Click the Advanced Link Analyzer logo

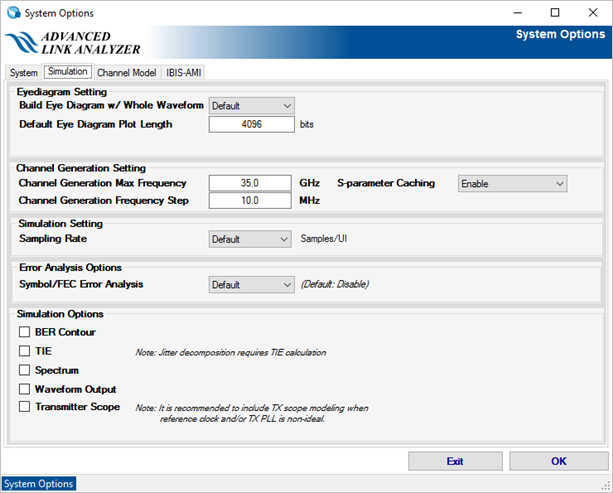73,42
